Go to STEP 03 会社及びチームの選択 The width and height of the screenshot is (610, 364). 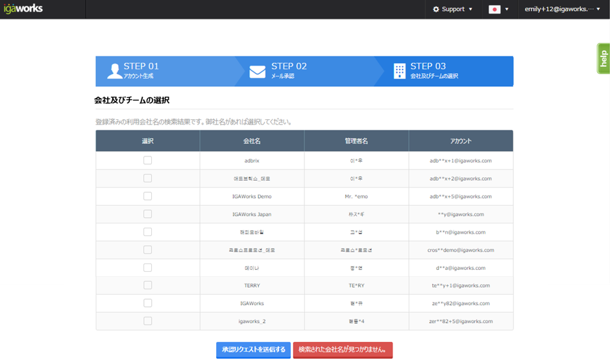(x=444, y=71)
